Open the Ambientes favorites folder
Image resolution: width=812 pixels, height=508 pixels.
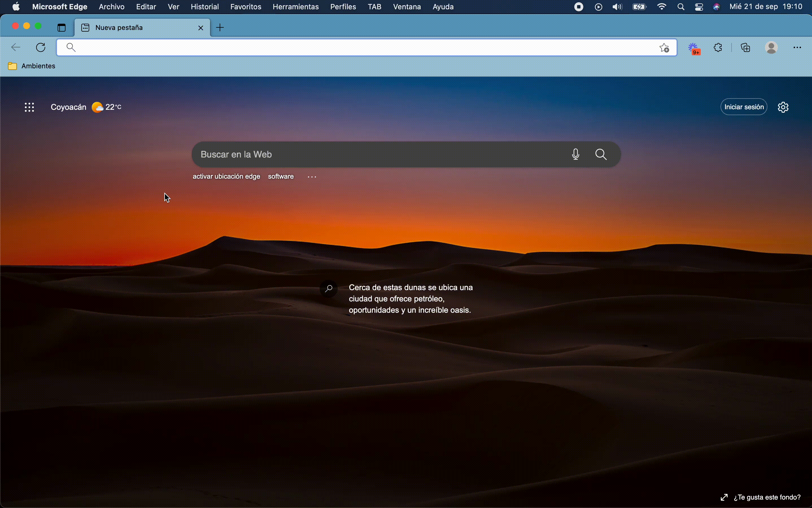point(32,66)
